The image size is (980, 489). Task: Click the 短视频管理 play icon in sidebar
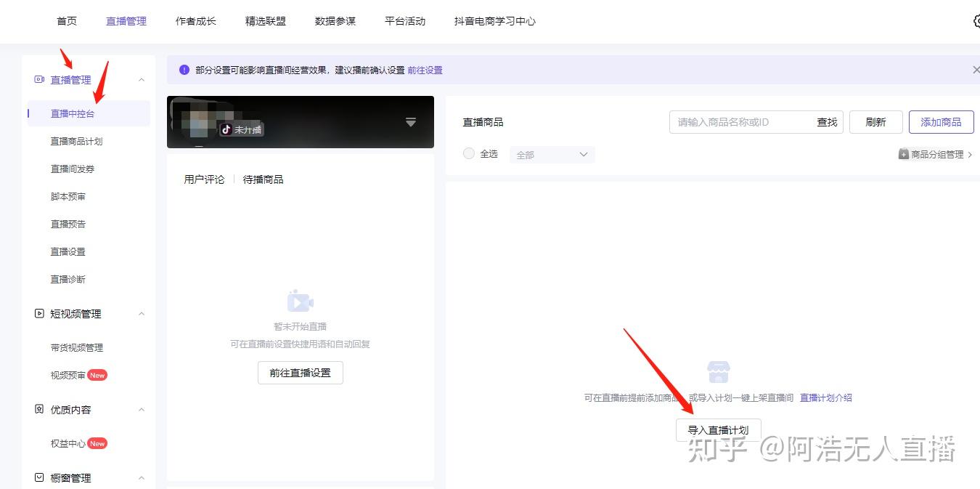(39, 313)
